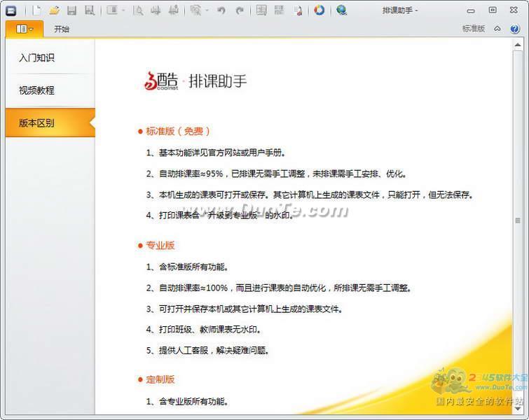This screenshot has height=420, width=529.
Task: Select 视频教程 in the sidebar
Action: point(50,90)
